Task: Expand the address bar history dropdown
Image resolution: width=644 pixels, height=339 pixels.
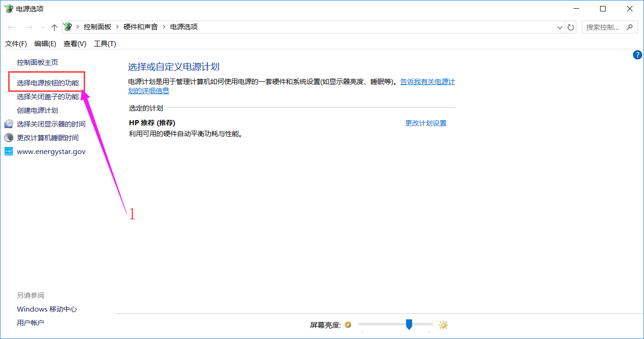Action: pos(560,27)
